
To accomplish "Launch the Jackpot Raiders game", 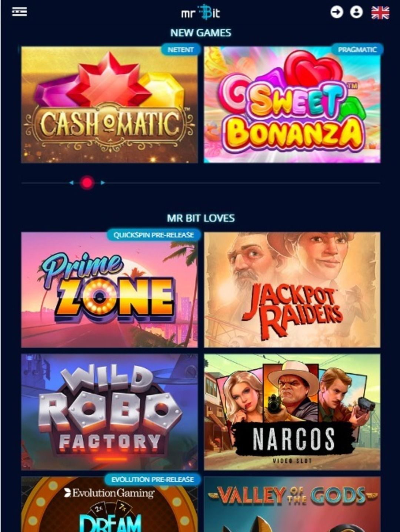I will pyautogui.click(x=292, y=290).
